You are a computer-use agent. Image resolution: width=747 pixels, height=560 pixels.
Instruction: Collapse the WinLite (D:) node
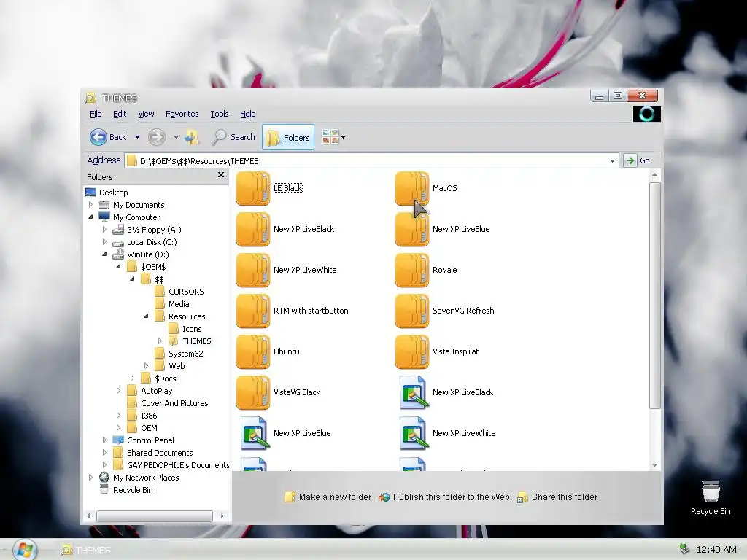click(104, 254)
